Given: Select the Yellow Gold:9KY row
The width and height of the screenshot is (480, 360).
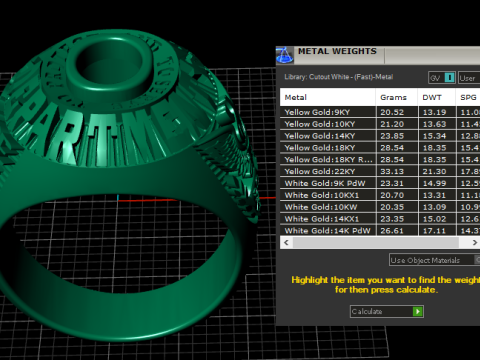Looking at the screenshot, I should tap(380, 112).
